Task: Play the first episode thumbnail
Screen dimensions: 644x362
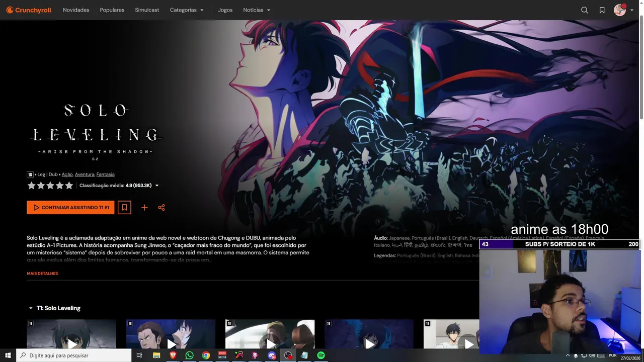Action: 71,334
